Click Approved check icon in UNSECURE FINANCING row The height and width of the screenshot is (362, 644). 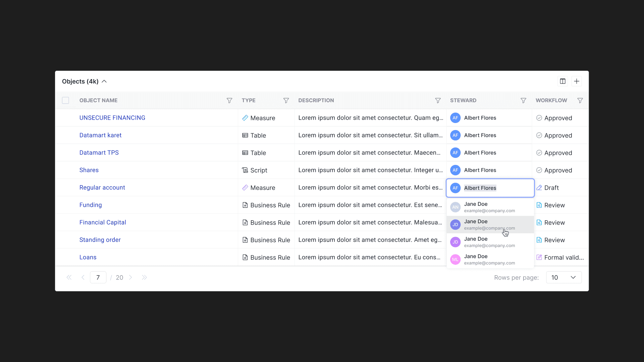point(539,118)
